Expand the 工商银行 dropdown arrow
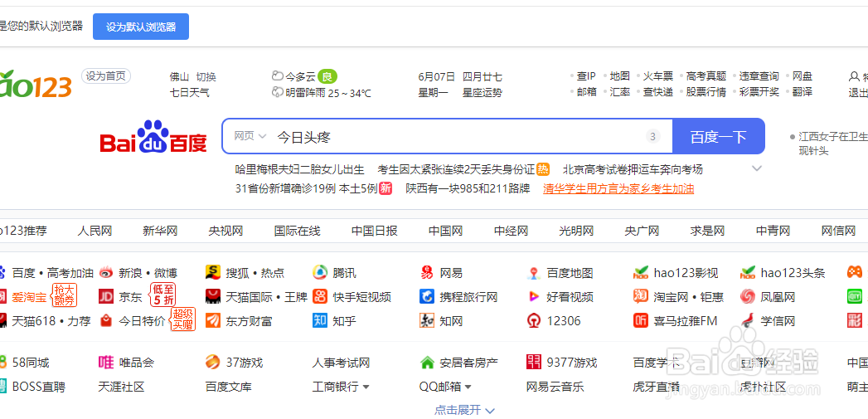The image size is (868, 419). [366, 387]
